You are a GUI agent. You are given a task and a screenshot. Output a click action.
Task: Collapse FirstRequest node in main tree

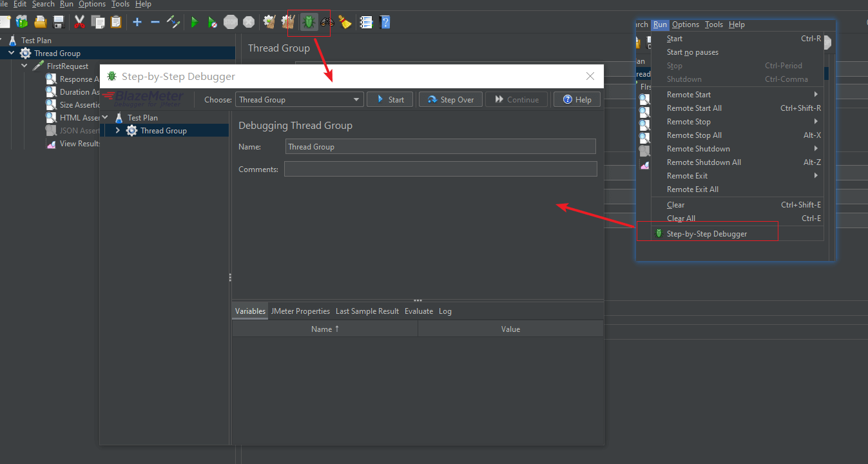click(x=24, y=66)
